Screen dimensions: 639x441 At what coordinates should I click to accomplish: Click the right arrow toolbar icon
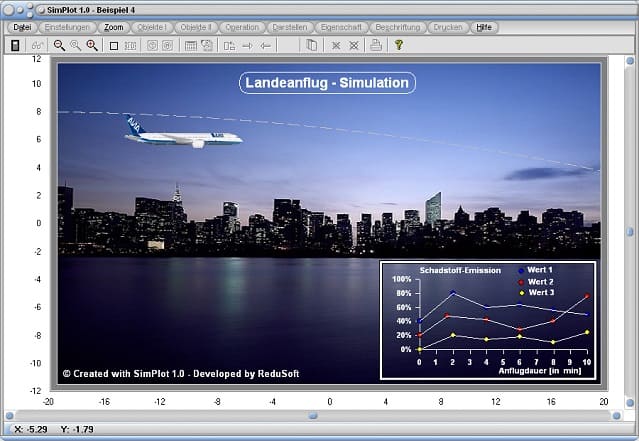247,46
